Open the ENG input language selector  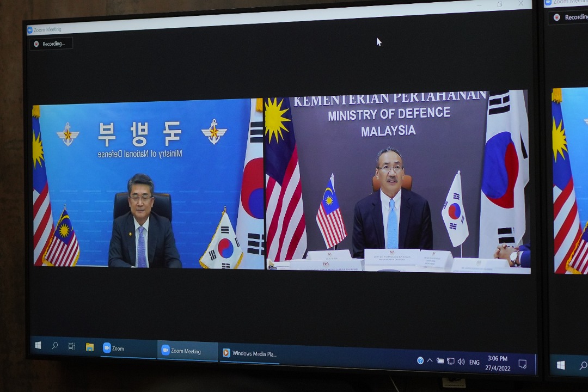474,362
